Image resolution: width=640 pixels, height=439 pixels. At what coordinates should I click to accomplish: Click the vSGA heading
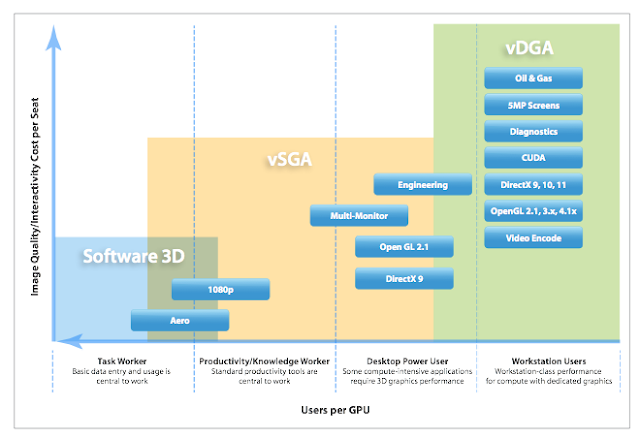pyautogui.click(x=290, y=159)
